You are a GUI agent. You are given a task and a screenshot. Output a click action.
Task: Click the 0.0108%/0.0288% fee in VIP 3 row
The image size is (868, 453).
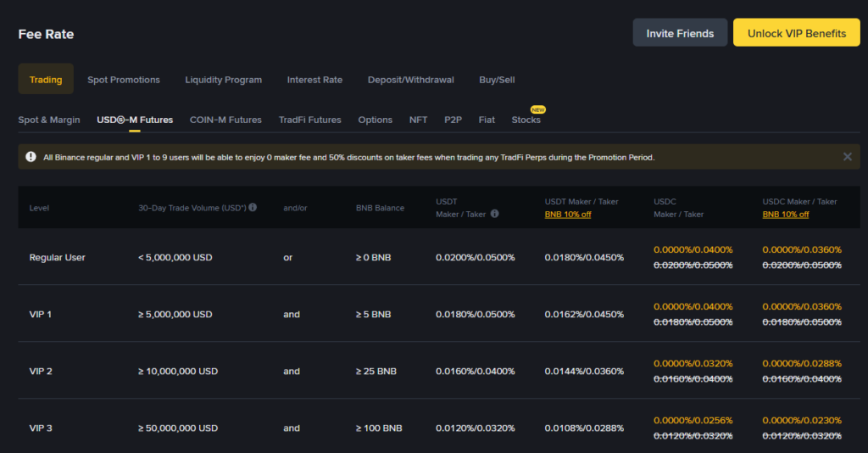pyautogui.click(x=584, y=428)
